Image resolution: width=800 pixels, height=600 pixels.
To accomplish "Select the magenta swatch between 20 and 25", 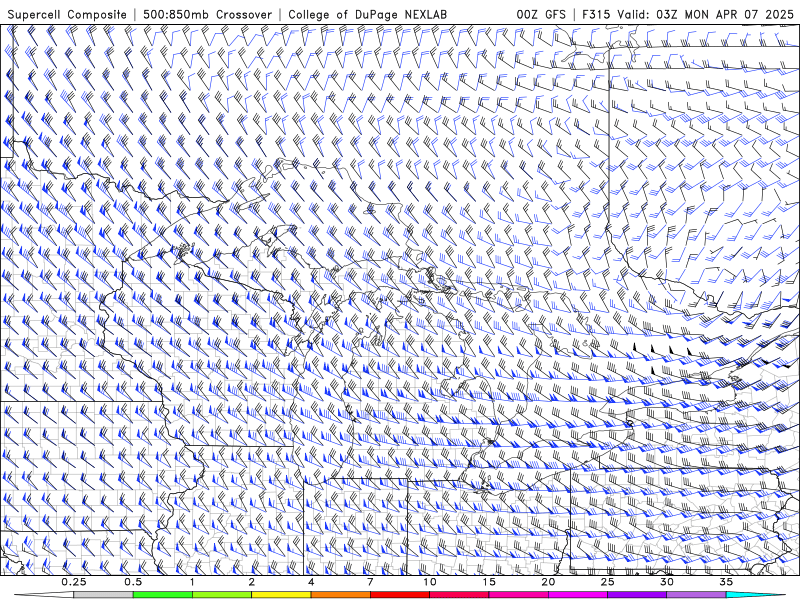I will [578, 595].
